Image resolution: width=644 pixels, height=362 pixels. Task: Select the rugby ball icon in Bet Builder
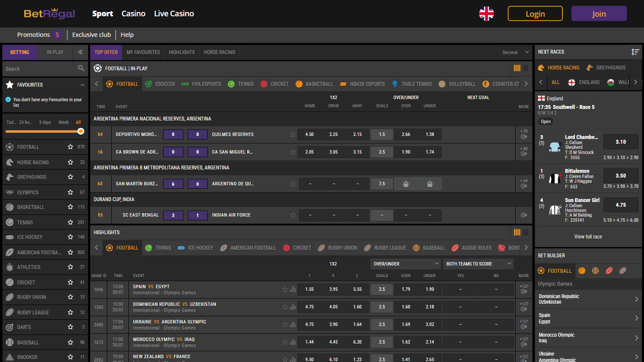[623, 271]
